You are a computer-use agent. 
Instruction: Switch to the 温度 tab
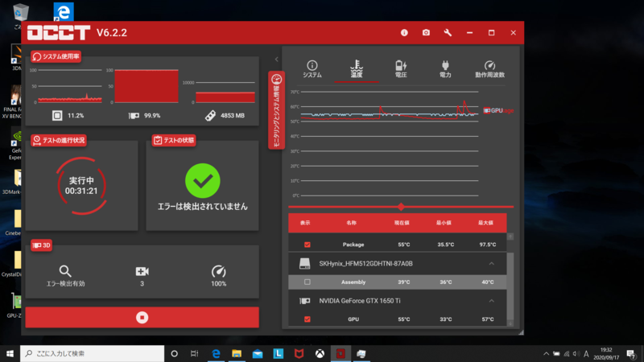tap(357, 69)
